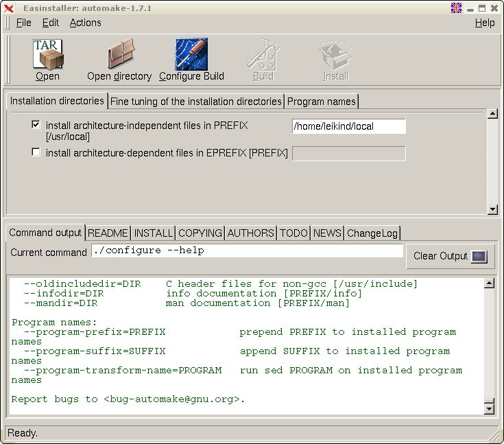Maximize the Easinstaller window
This screenshot has height=444, width=504.
pyautogui.click(x=482, y=8)
